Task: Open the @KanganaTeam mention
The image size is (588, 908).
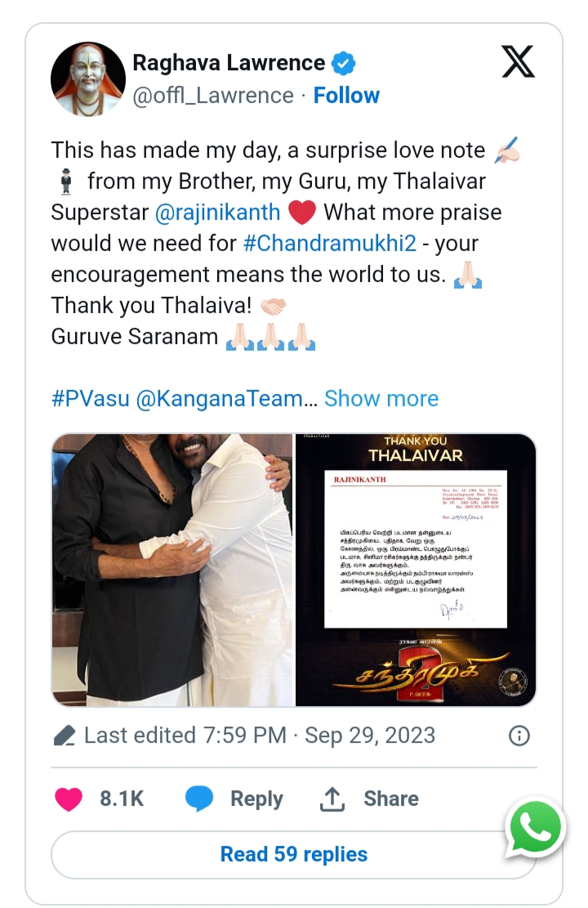Action: [220, 399]
